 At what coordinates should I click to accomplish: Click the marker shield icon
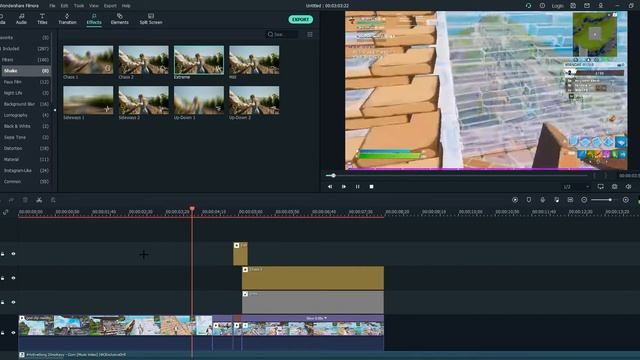click(529, 200)
